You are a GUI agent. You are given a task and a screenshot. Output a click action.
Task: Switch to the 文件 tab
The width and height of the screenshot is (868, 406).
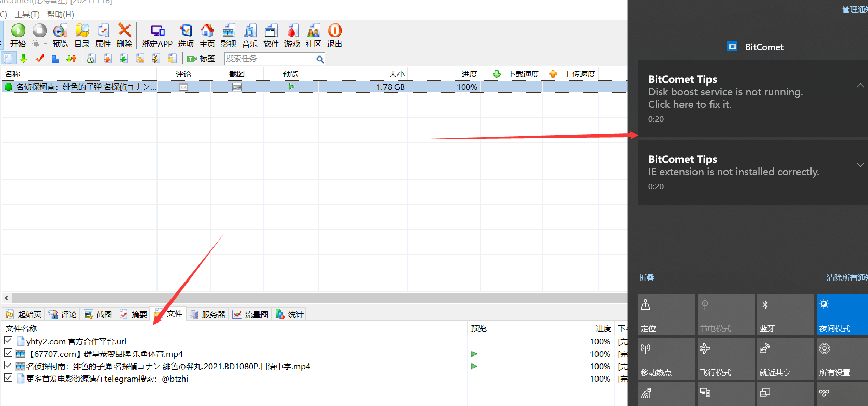[x=169, y=314]
